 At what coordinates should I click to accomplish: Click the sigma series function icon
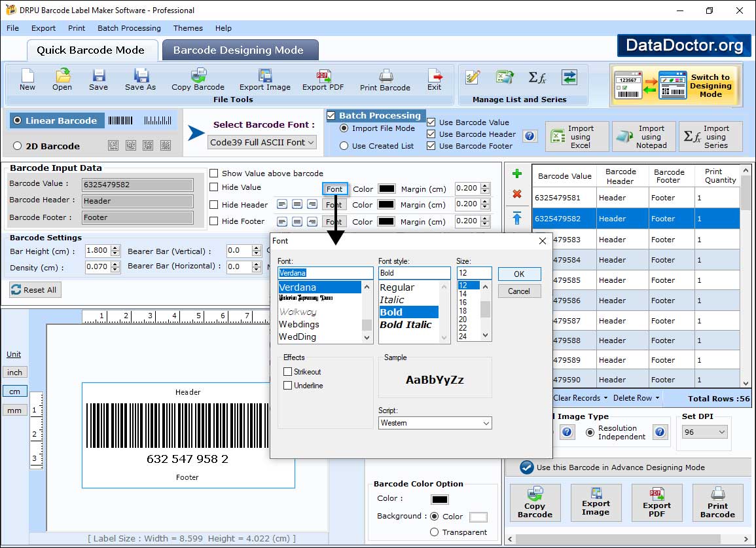(537, 77)
